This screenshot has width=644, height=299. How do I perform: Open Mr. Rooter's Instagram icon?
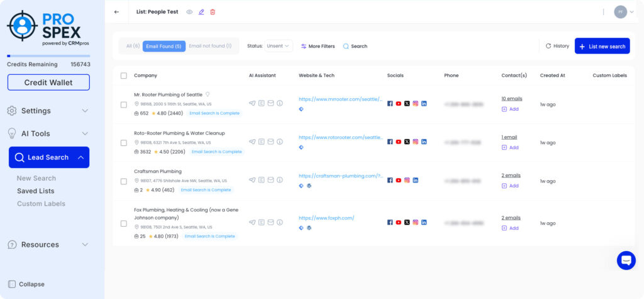tap(415, 104)
